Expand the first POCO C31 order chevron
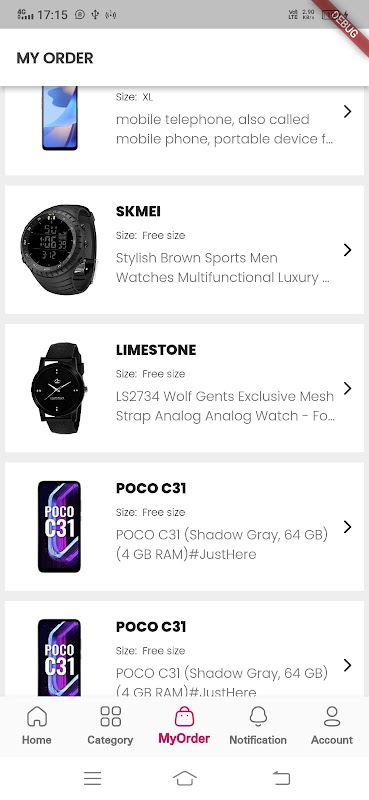The image size is (369, 800). click(x=348, y=527)
